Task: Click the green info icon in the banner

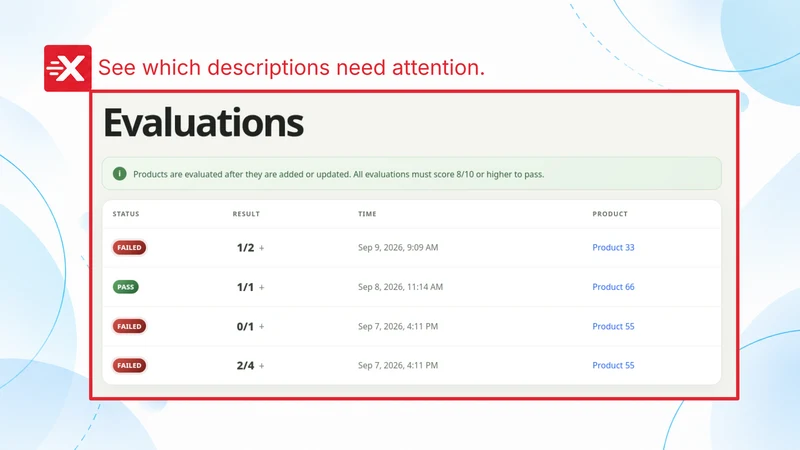Action: (x=119, y=174)
